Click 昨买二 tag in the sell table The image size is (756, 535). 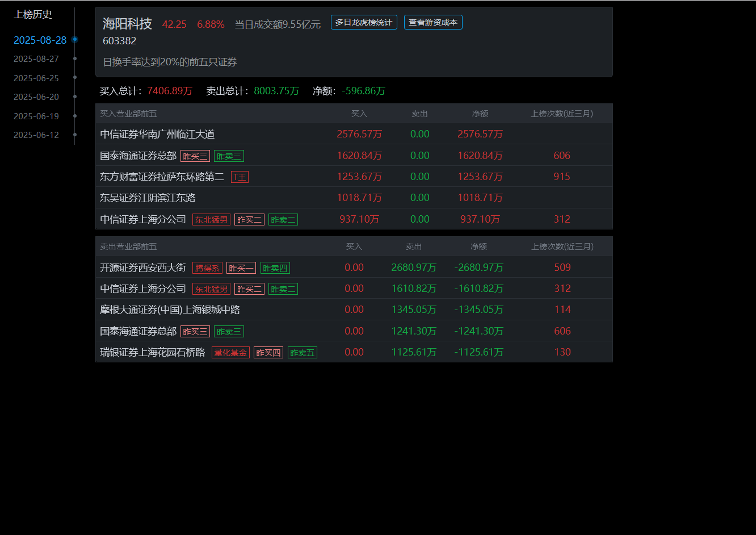click(x=249, y=289)
